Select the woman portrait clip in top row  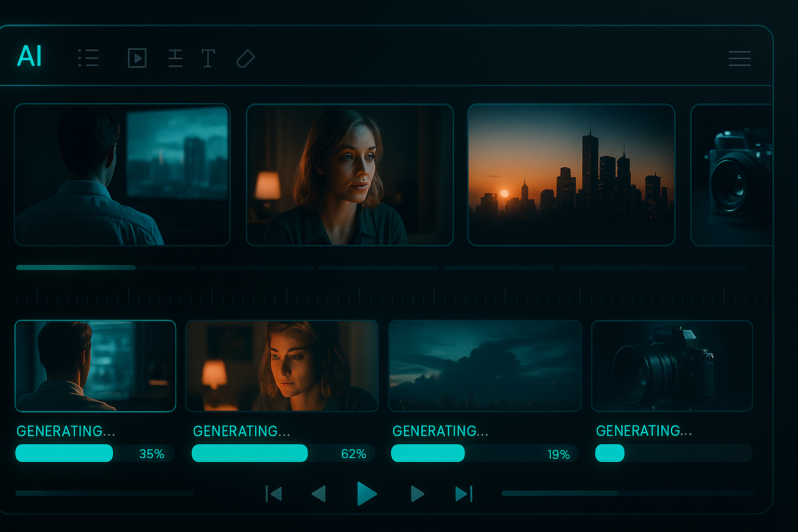350,175
